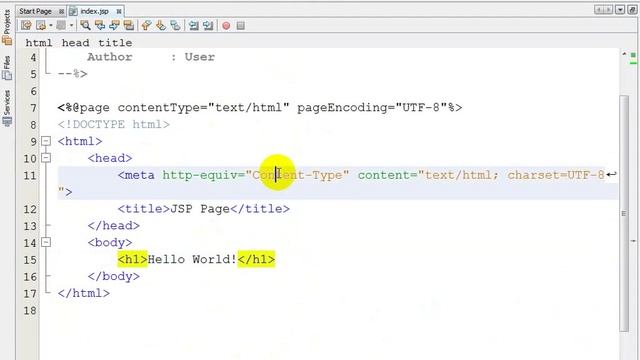Screen dimensions: 640x360
Task: Open the document list dropdown arrow
Action: pos(620,9)
